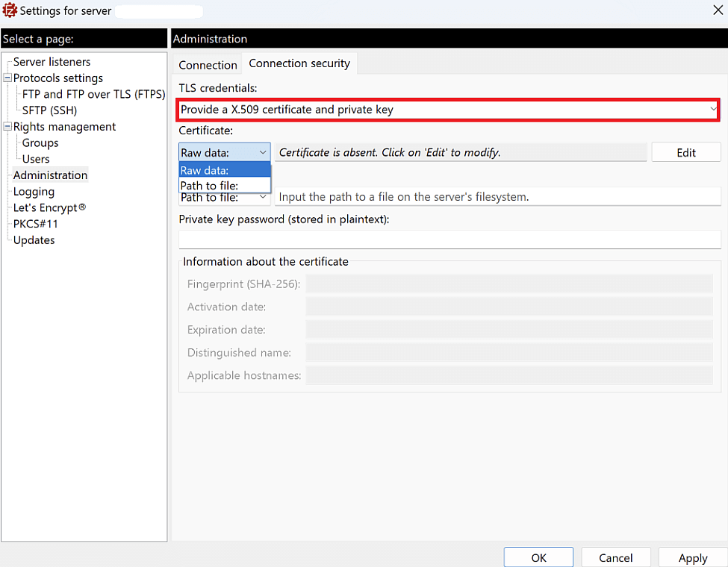
Task: Open the Groups settings page
Action: (x=39, y=142)
